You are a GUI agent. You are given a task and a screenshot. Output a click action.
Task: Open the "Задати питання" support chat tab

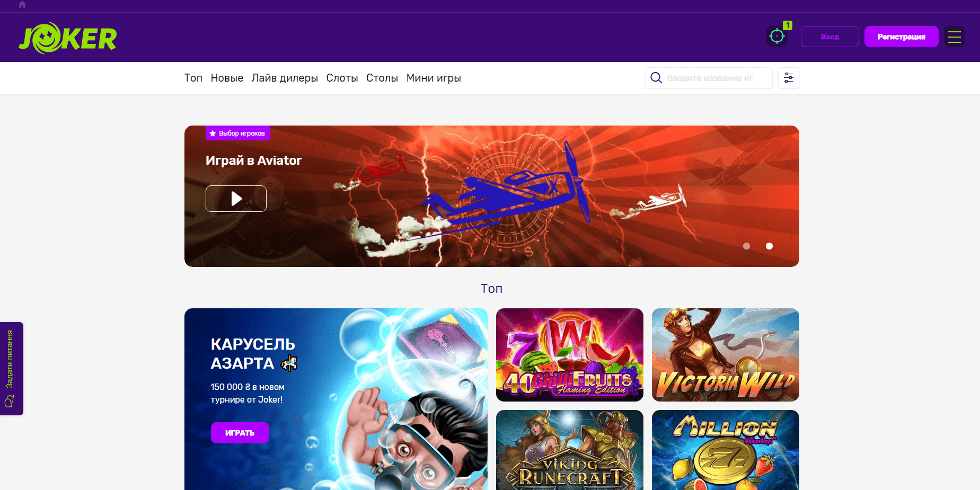tap(11, 368)
